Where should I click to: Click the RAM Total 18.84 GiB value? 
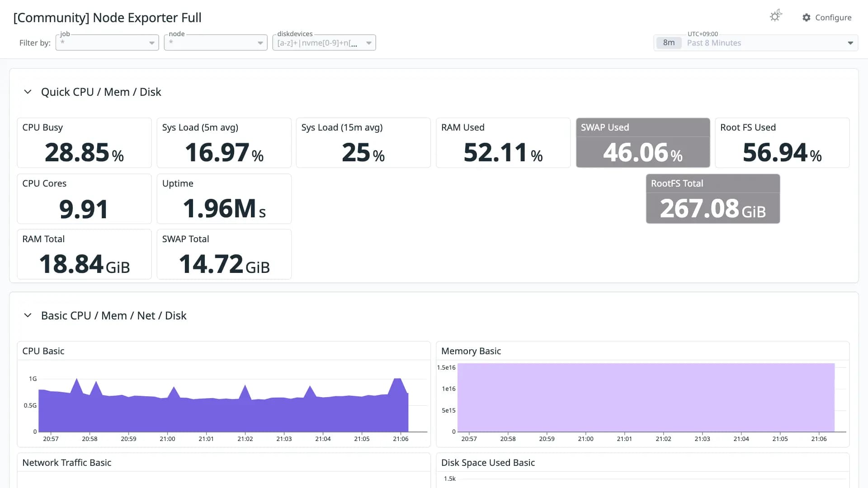pyautogui.click(x=84, y=264)
